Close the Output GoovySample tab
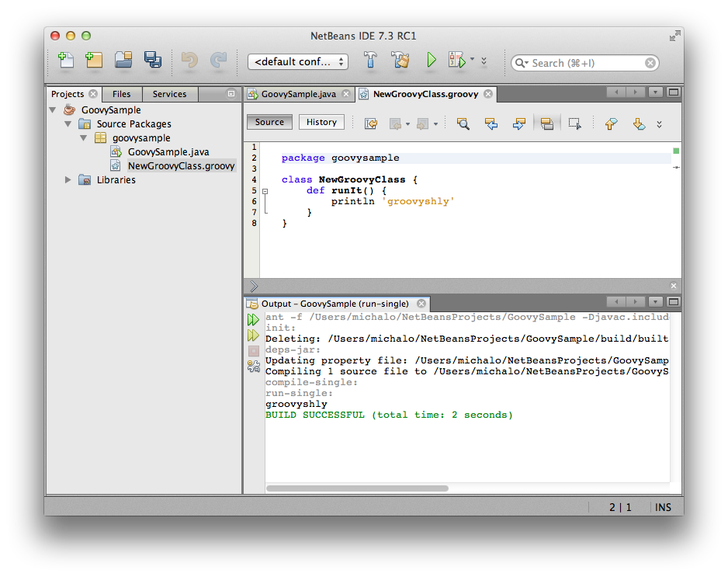Viewport: 728px width, 577px height. click(421, 304)
